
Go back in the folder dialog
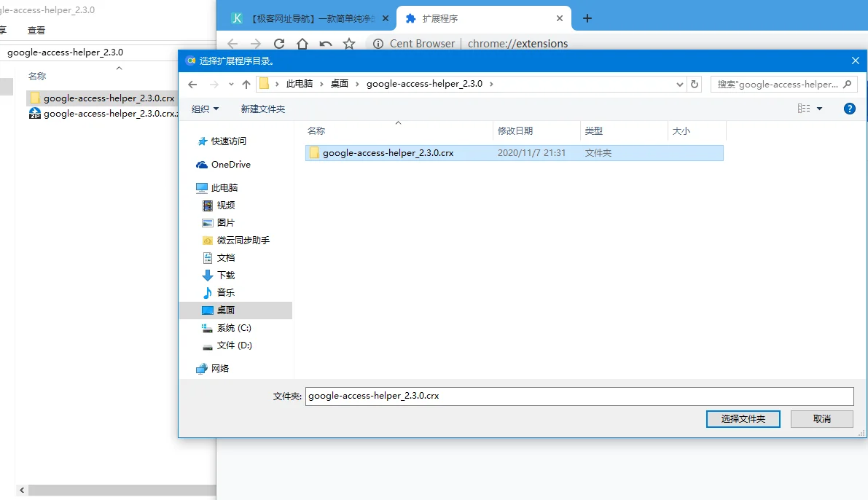pos(192,84)
